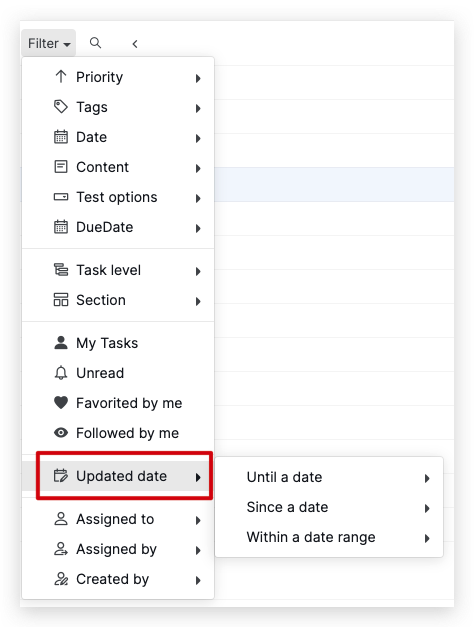Click the Date calendar icon
This screenshot has width=474, height=627.
(61, 137)
